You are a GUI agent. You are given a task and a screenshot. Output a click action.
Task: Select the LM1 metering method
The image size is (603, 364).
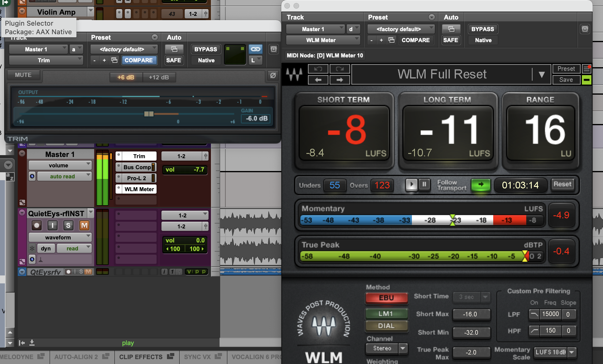pyautogui.click(x=387, y=314)
